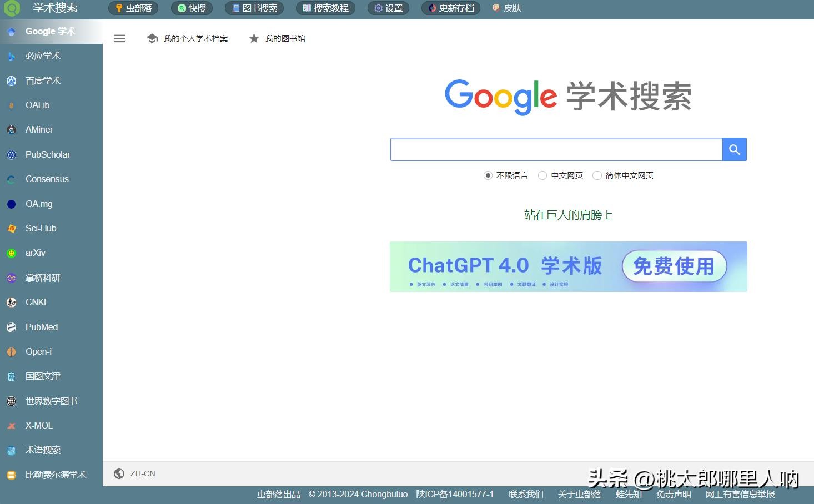Open the 联系我们 footer link
Screen dimensions: 814x504
point(525,494)
